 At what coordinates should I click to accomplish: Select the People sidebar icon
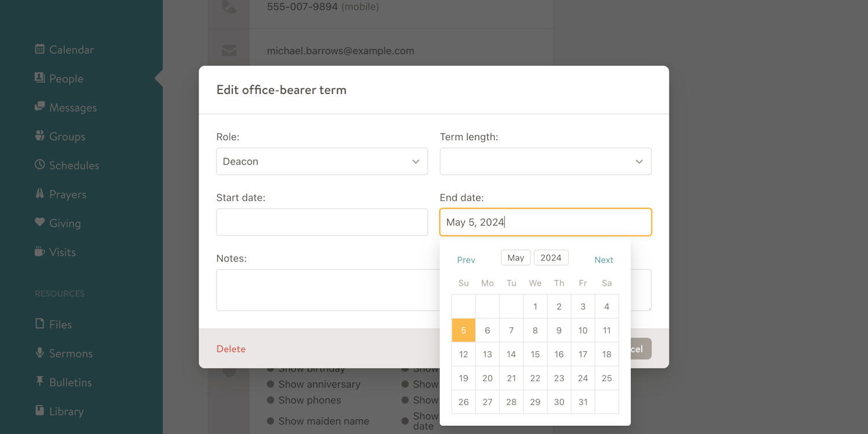pos(39,78)
